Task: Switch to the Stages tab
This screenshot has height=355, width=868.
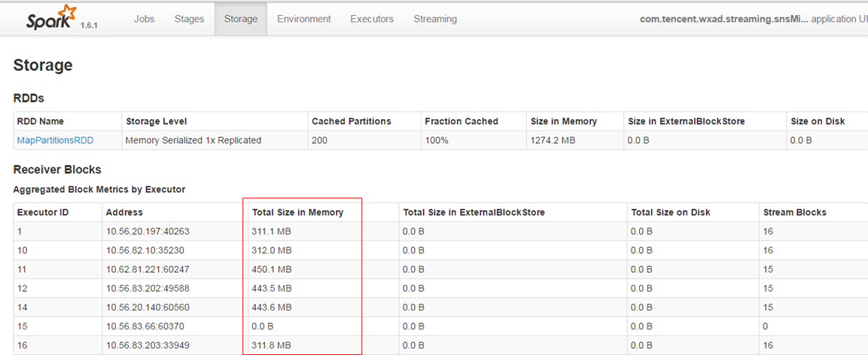Action: (x=189, y=19)
